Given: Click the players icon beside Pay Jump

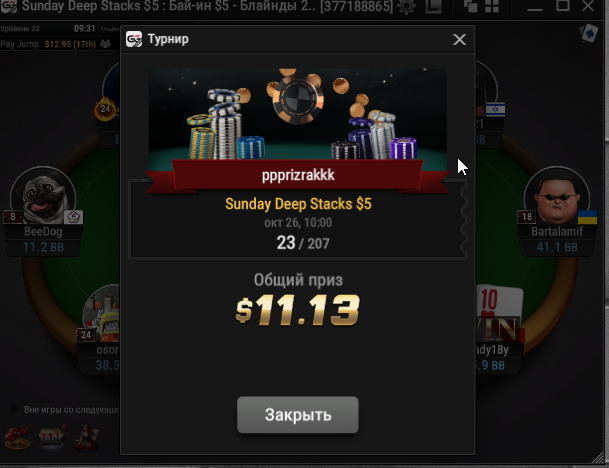Looking at the screenshot, I should [106, 44].
